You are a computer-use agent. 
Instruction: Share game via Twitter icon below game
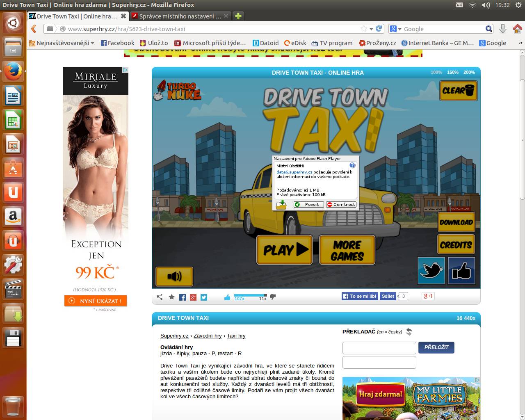pyautogui.click(x=204, y=297)
